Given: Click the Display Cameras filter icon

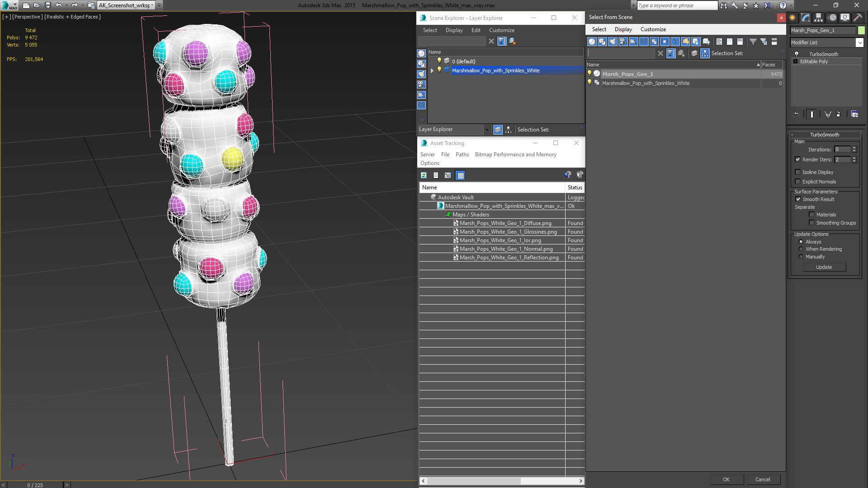Looking at the screenshot, I should click(623, 42).
